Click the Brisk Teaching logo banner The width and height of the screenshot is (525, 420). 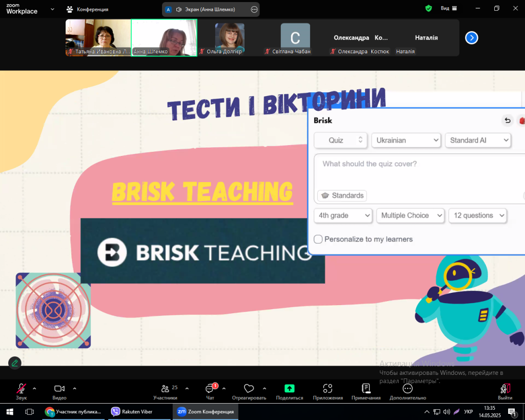click(203, 251)
